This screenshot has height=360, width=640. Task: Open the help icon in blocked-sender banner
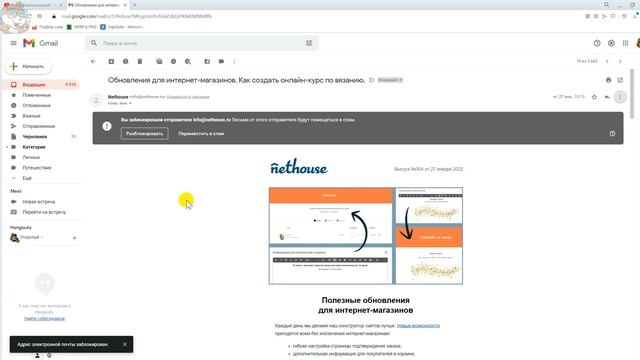[x=612, y=133]
